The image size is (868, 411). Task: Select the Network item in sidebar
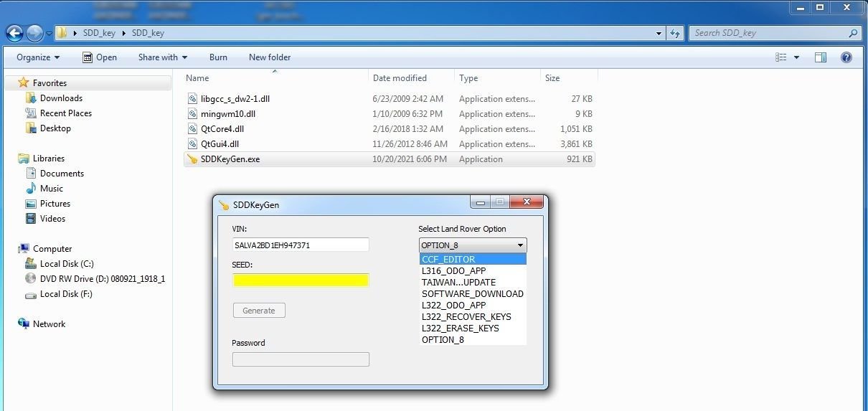(x=49, y=324)
